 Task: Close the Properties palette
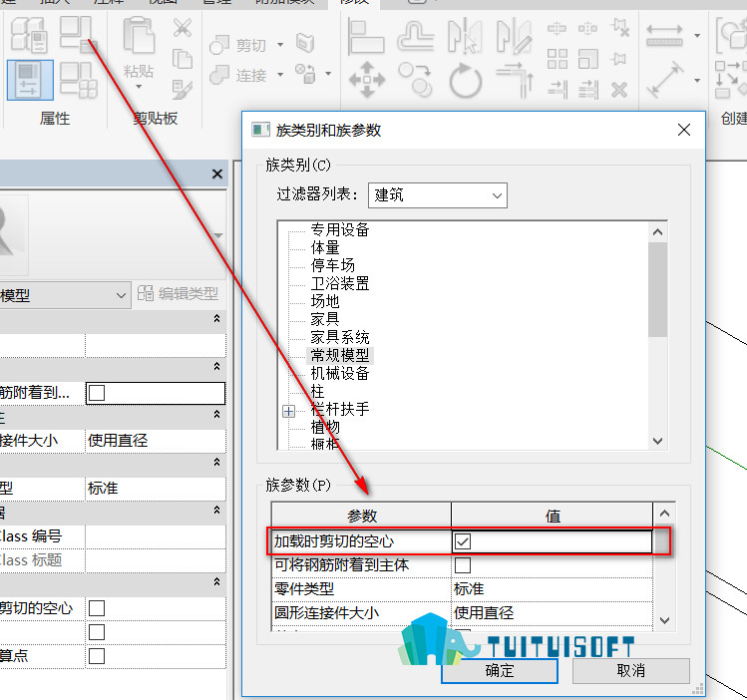click(217, 174)
